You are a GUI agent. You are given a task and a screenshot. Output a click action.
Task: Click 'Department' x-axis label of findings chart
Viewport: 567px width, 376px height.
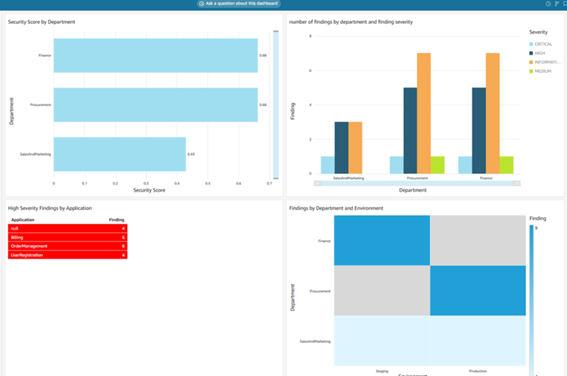(x=413, y=190)
